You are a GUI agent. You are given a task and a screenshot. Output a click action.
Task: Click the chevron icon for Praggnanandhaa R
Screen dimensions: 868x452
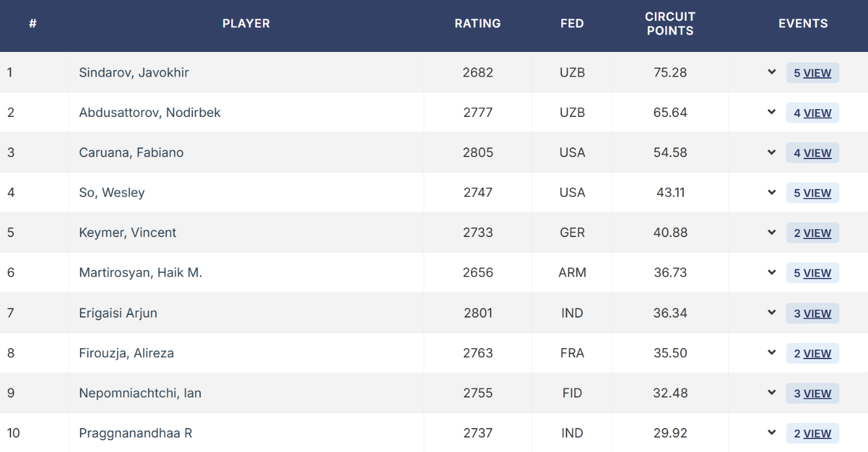tap(772, 433)
